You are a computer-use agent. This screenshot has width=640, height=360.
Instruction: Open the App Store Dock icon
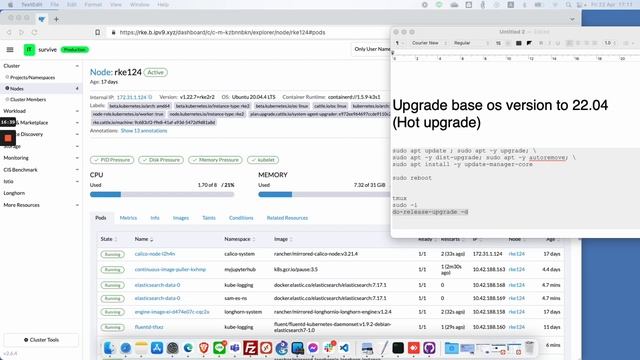157,348
